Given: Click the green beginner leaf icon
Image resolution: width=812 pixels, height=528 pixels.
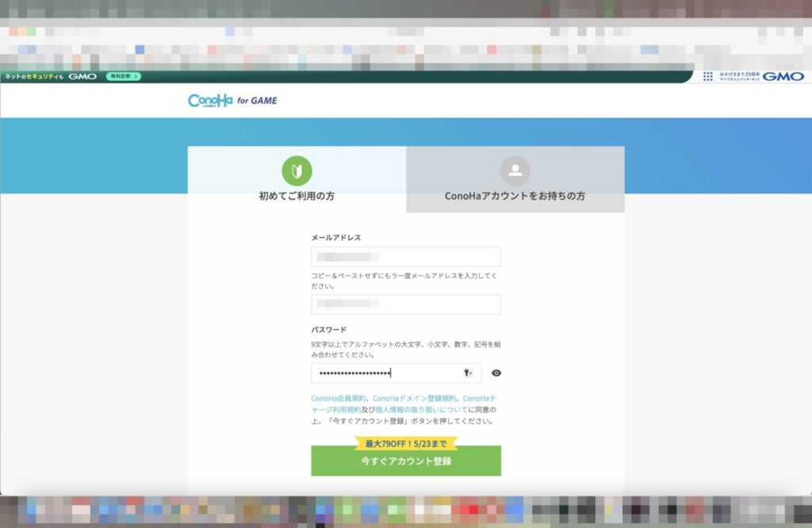Looking at the screenshot, I should 297,170.
